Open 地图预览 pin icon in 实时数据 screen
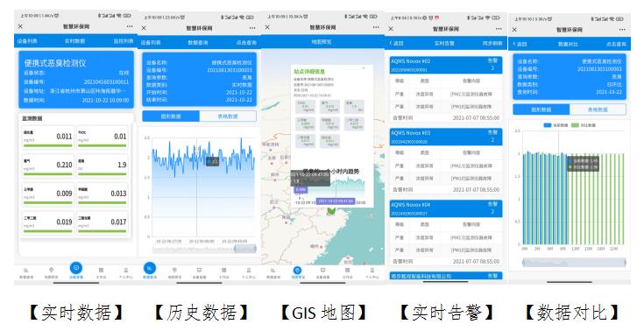 coord(52,271)
